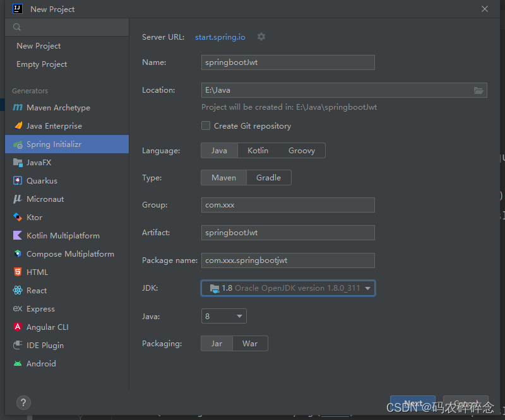505x420 pixels.
Task: Select Android in the generator list
Action: pos(67,363)
